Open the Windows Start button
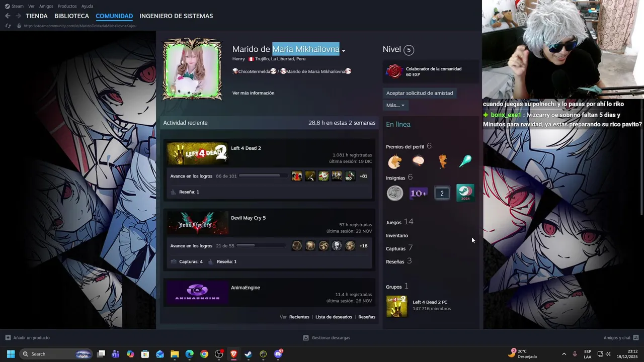This screenshot has width=644, height=362. (11, 354)
